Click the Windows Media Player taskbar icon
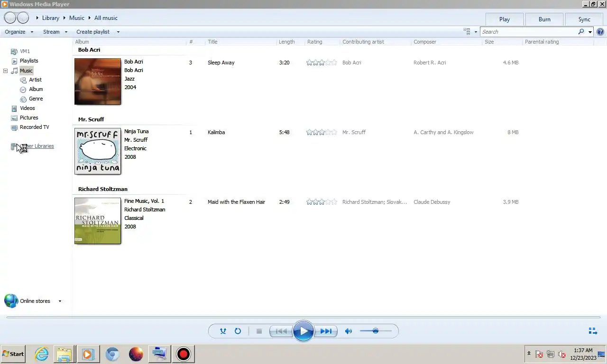 point(87,354)
